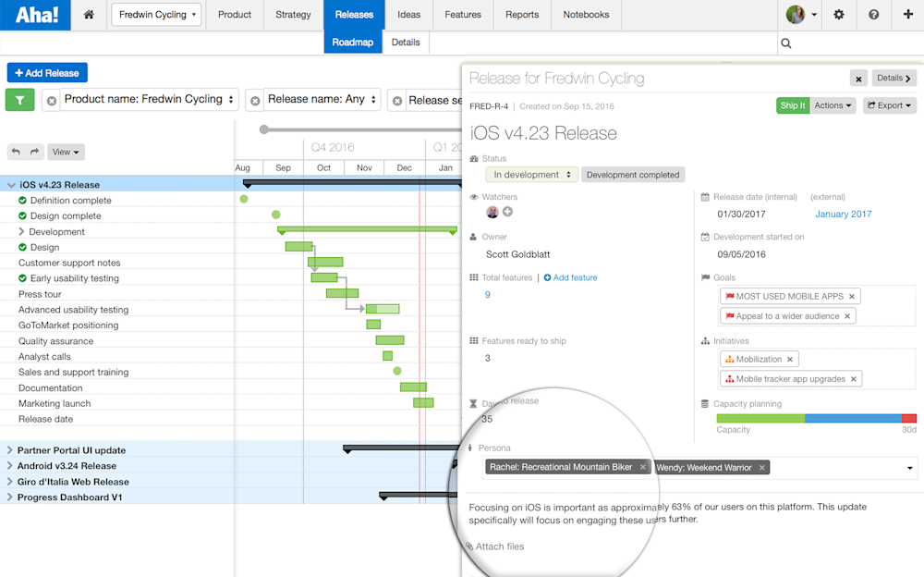
Task: Open settings via the gear icon
Action: (x=839, y=15)
